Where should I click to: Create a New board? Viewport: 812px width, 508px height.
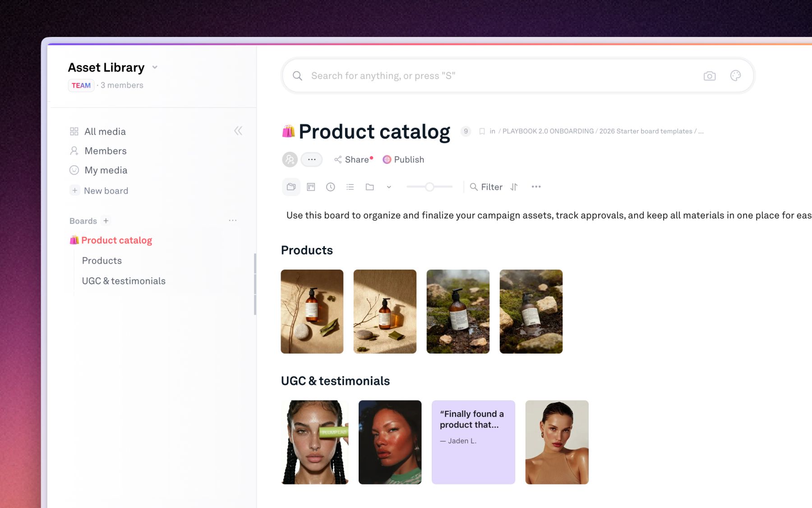99,191
